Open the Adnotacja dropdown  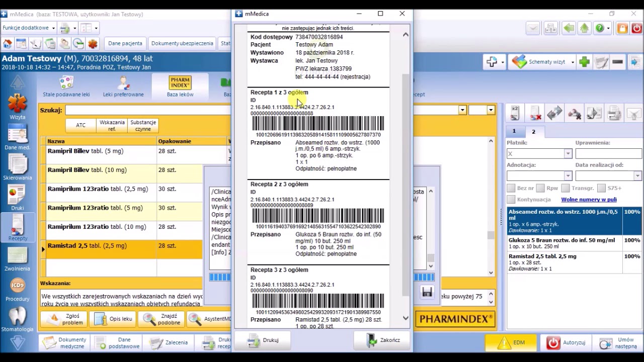tap(568, 176)
